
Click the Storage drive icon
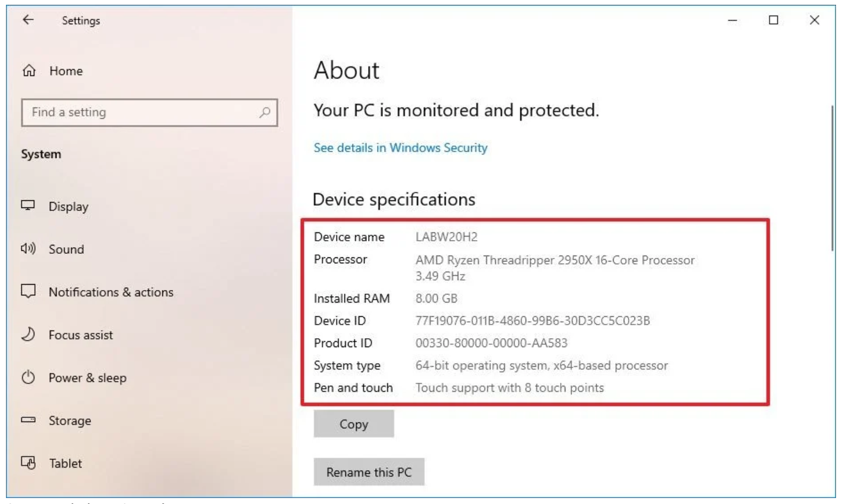pos(28,420)
